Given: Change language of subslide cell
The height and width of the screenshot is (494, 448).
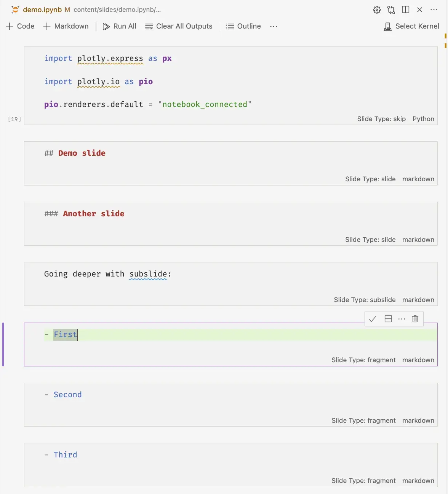Looking at the screenshot, I should (418, 300).
